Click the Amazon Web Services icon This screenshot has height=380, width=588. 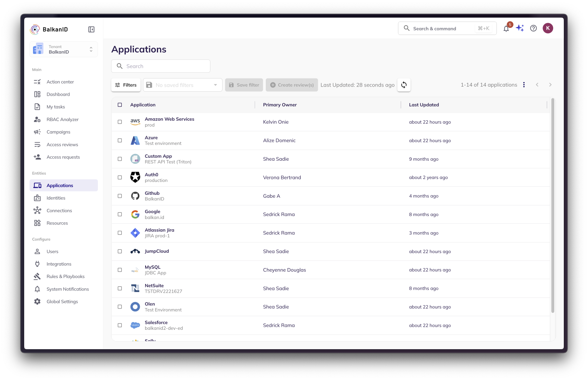point(135,122)
